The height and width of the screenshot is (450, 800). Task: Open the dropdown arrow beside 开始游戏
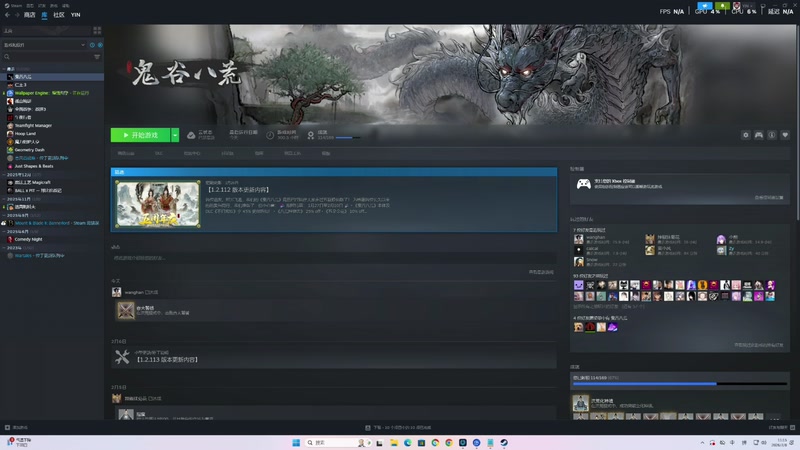coord(175,135)
